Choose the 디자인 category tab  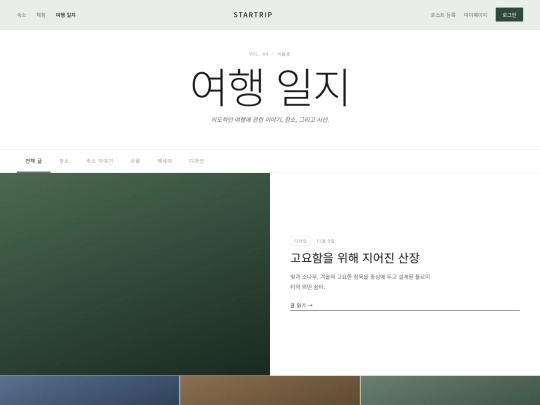coord(197,161)
